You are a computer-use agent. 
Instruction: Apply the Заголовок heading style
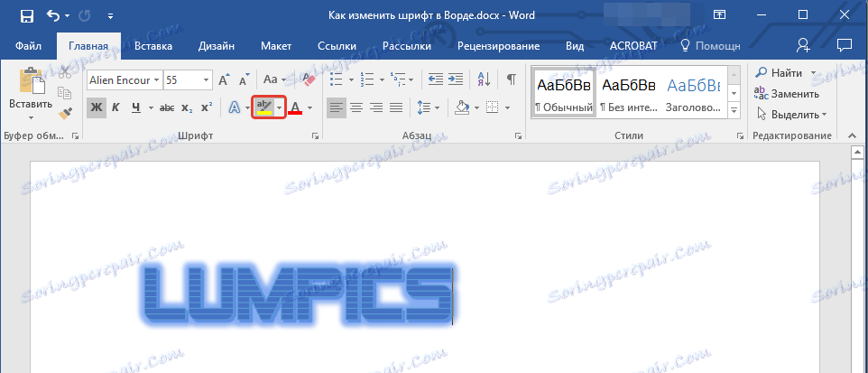pos(694,92)
